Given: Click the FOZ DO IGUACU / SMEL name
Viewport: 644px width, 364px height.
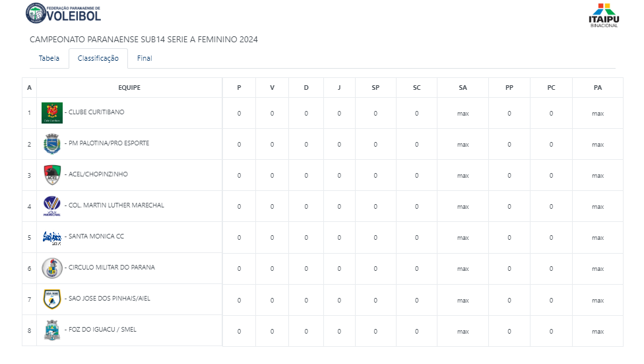Looking at the screenshot, I should (x=102, y=330).
